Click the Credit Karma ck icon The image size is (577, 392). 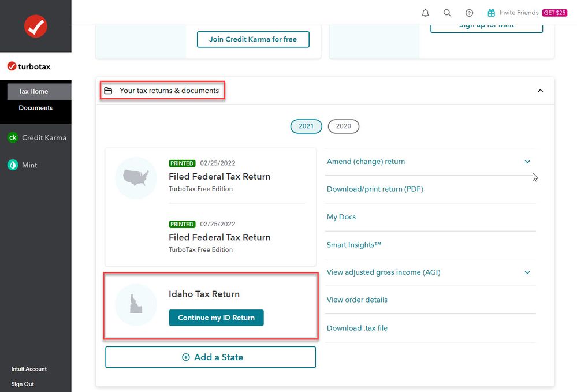pos(13,137)
